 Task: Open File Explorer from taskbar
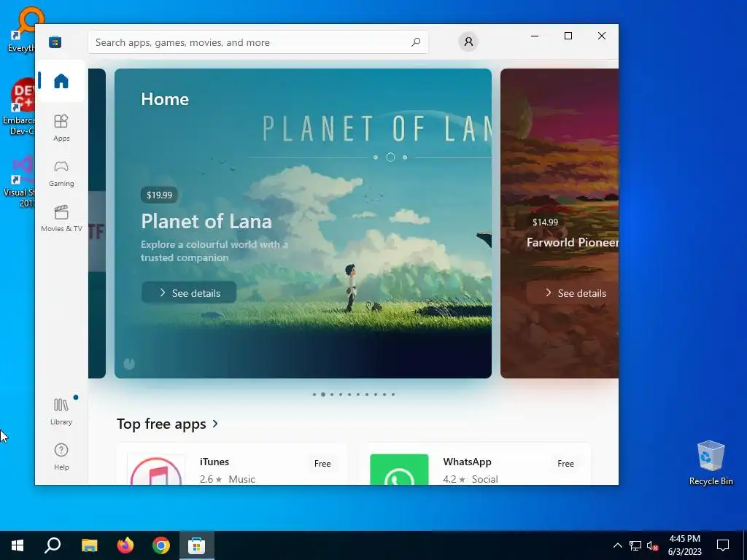[89, 545]
